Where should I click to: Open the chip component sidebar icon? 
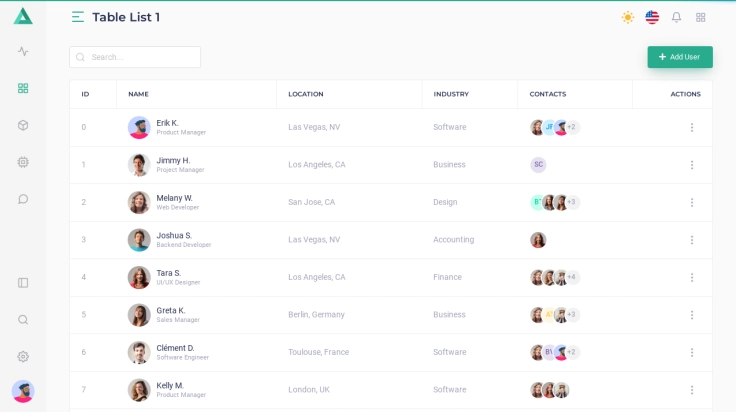pos(23,162)
